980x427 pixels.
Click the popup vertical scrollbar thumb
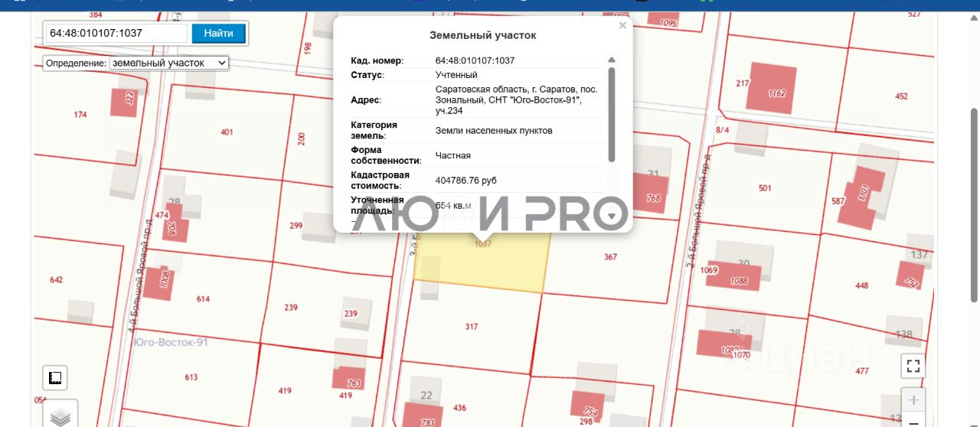(x=611, y=115)
